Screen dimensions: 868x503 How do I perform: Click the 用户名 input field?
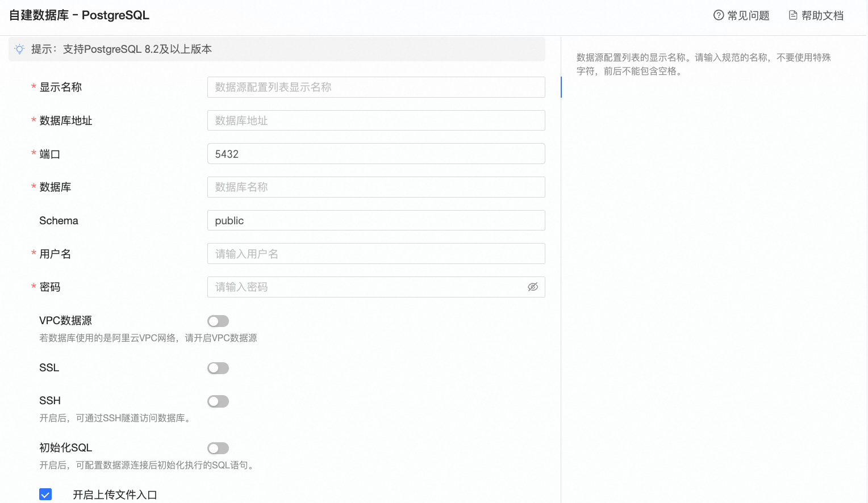[x=376, y=254]
